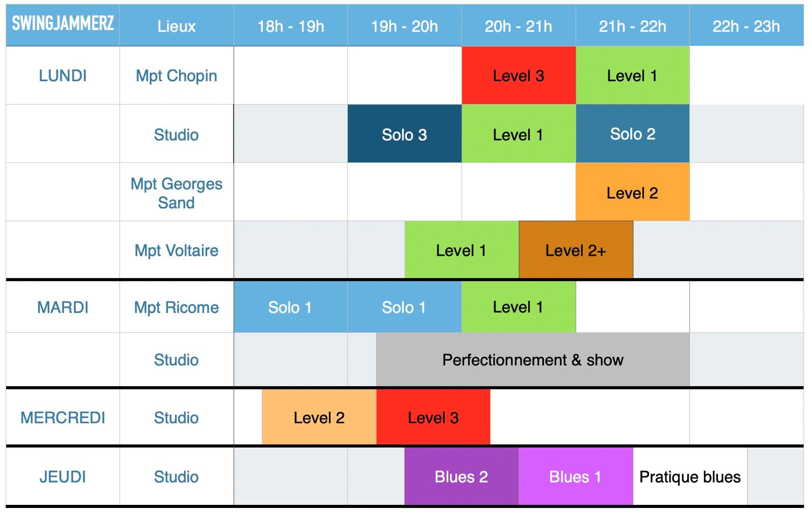Click the Mpt Georges Sand location label
Screen dimensions: 812x513
tap(176, 193)
